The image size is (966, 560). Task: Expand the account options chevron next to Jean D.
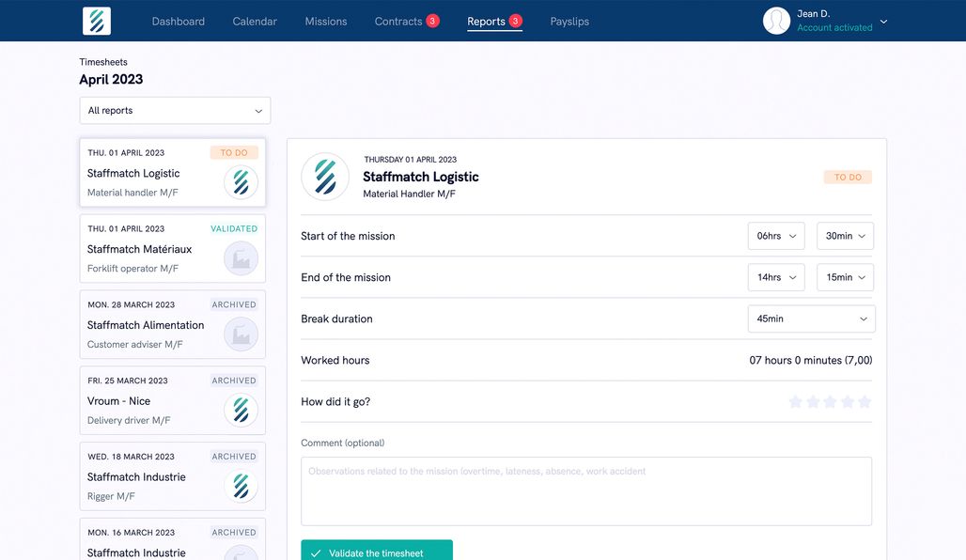point(881,20)
